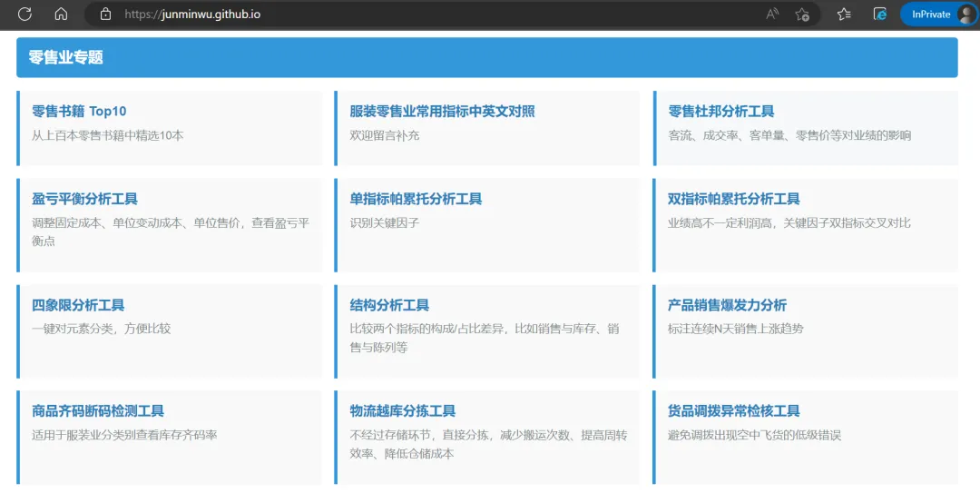The width and height of the screenshot is (980, 493).
Task: Open the 零售杜邦分析工具 link
Action: click(720, 112)
